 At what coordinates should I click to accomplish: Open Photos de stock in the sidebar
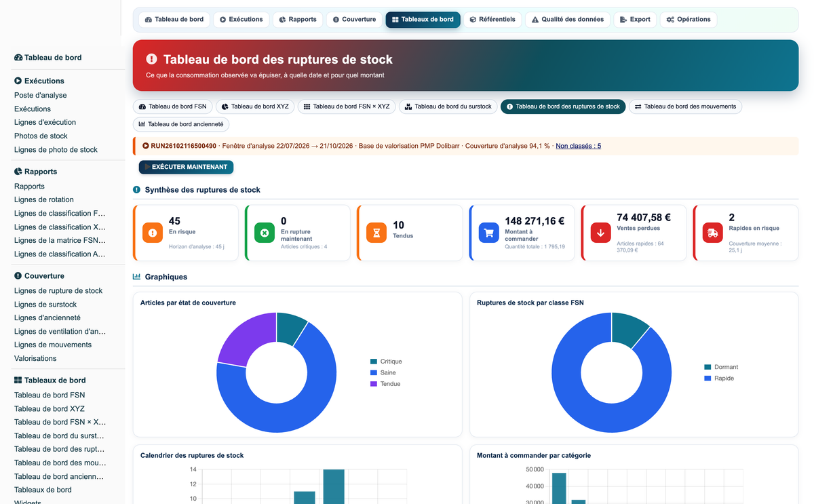coord(41,136)
